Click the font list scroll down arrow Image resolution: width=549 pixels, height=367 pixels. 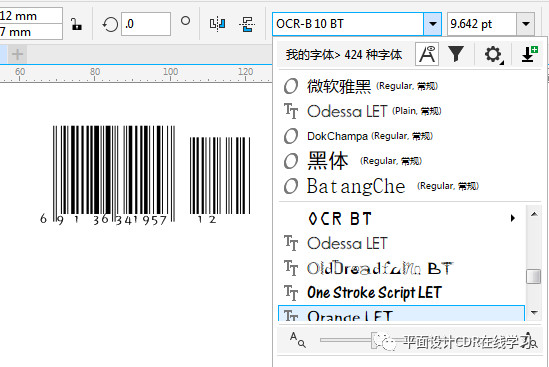click(x=534, y=312)
